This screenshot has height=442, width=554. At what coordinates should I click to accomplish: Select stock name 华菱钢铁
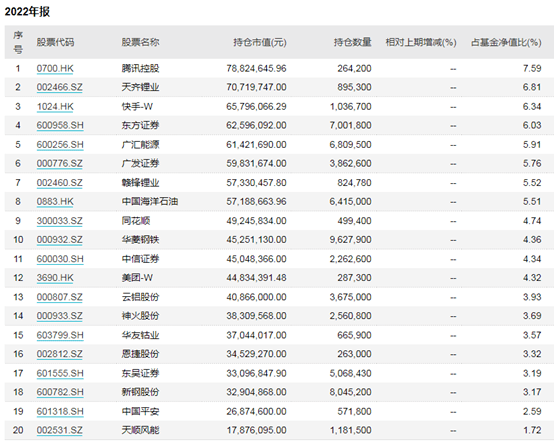pyautogui.click(x=140, y=240)
